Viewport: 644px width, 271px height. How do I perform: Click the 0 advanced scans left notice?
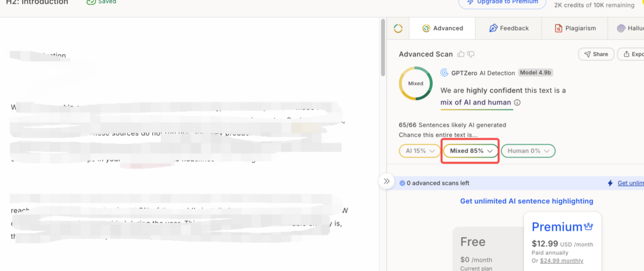[x=435, y=183]
